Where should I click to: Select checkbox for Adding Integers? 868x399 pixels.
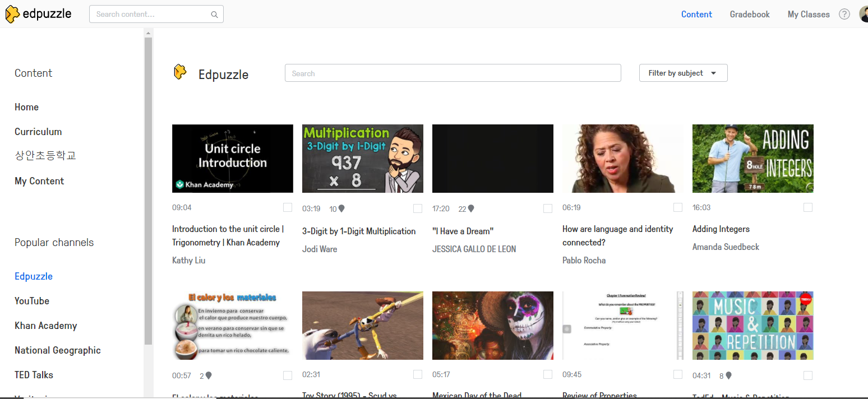coord(808,207)
